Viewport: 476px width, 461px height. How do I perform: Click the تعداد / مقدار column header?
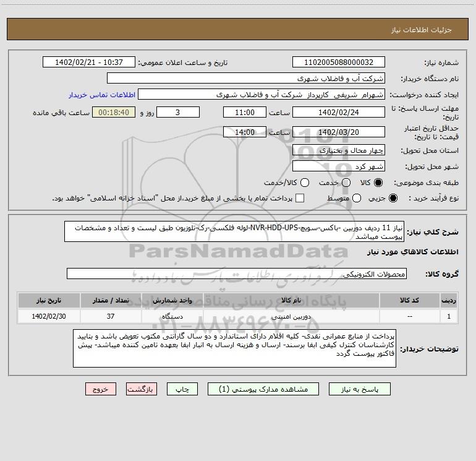pos(111,300)
